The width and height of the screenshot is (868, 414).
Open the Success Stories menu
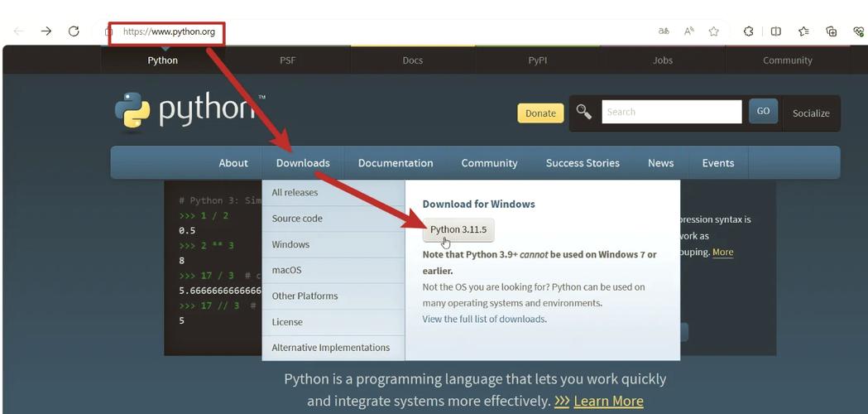583,163
